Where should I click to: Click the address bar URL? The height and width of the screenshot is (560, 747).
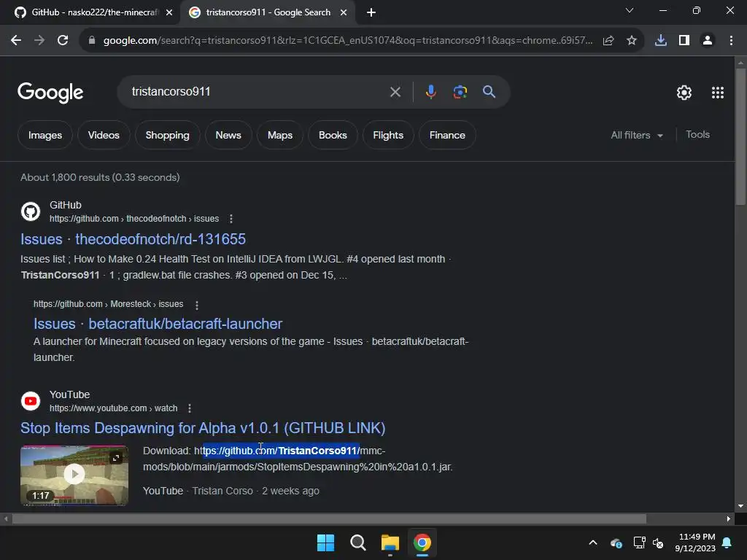tap(348, 41)
